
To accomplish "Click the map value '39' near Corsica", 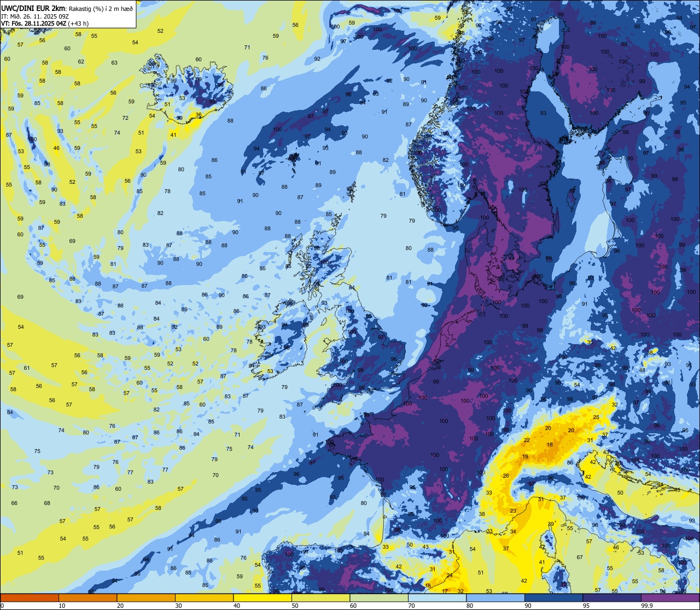I will click(551, 524).
